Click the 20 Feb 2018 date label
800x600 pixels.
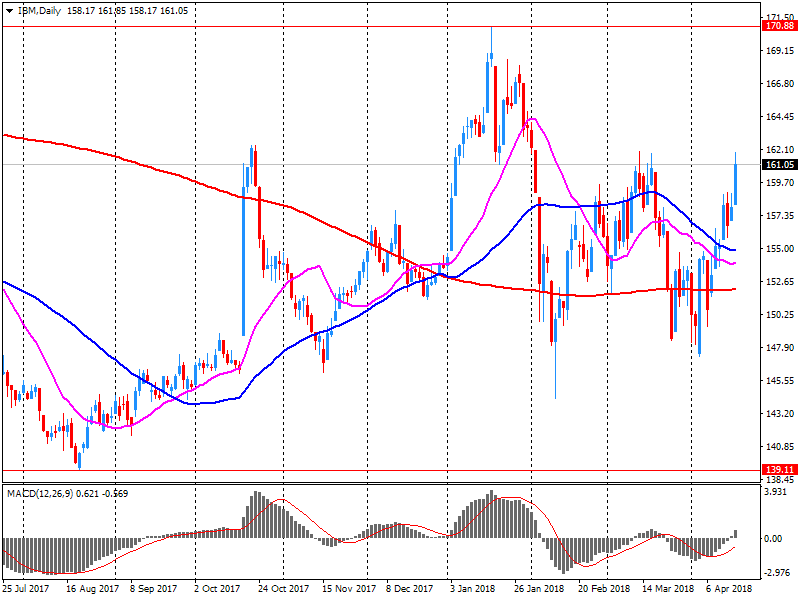[604, 589]
